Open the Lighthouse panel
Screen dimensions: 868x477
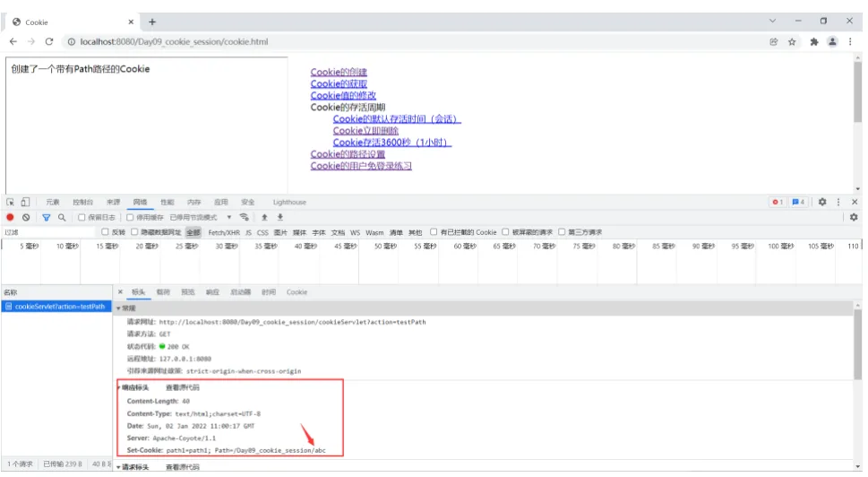pyautogui.click(x=289, y=203)
